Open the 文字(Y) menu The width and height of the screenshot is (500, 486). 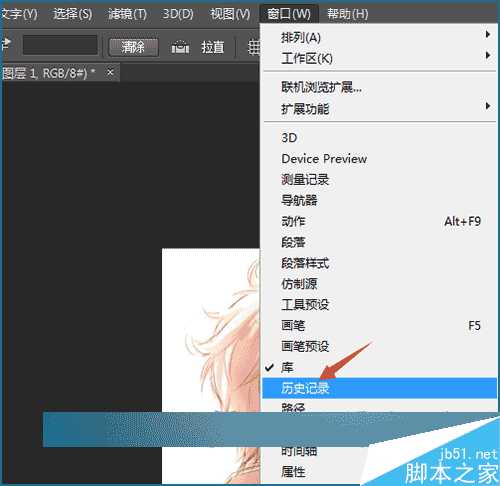pyautogui.click(x=18, y=14)
